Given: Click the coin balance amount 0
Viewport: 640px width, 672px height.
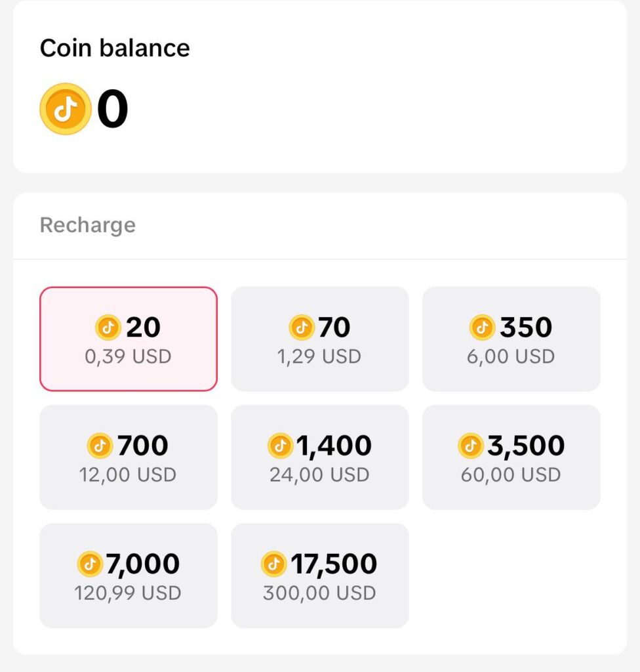Looking at the screenshot, I should pos(113,110).
